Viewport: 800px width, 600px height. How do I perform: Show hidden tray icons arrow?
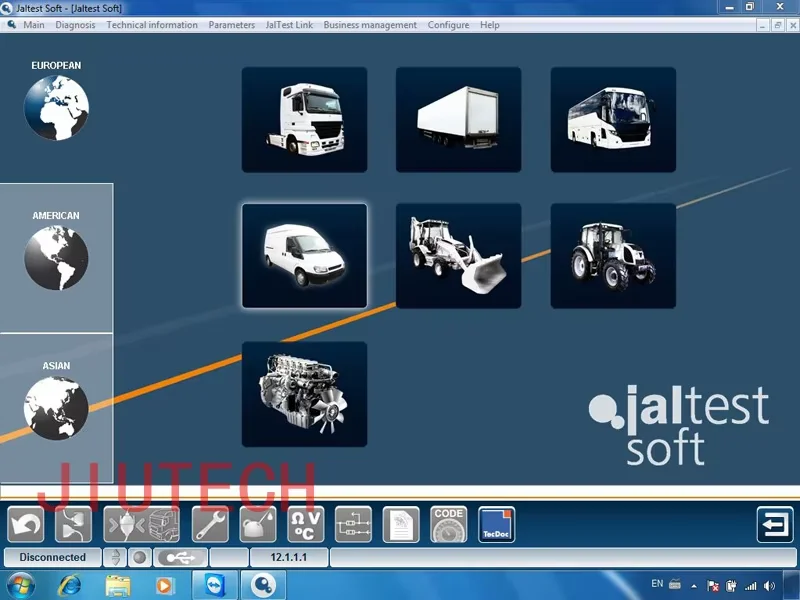coord(694,586)
